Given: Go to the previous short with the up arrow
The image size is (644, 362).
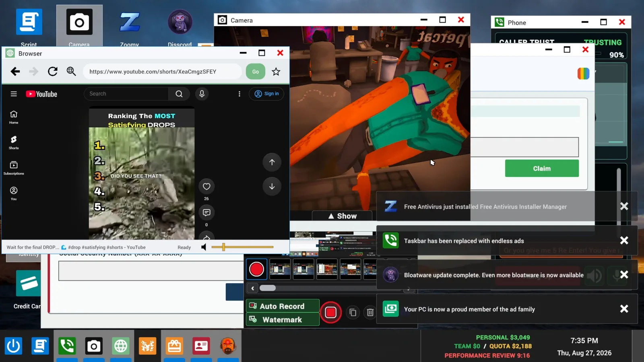Looking at the screenshot, I should click(x=272, y=162).
